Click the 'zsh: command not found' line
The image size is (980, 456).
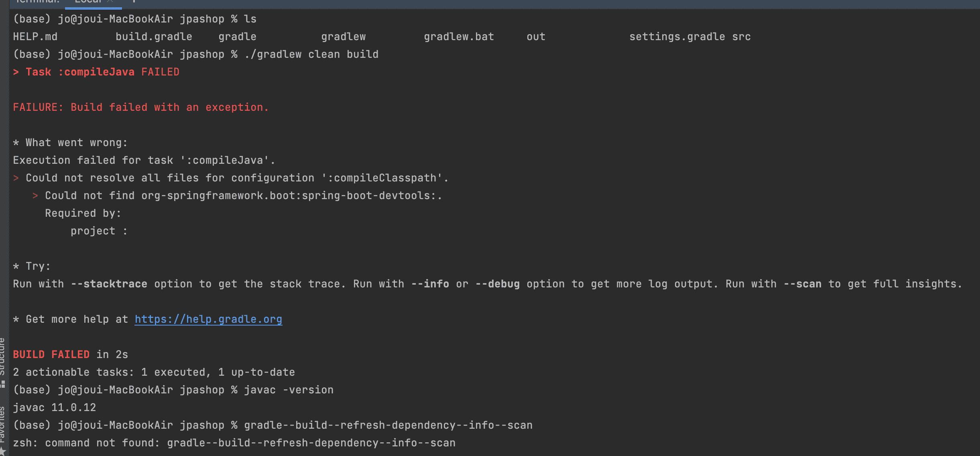(234, 443)
